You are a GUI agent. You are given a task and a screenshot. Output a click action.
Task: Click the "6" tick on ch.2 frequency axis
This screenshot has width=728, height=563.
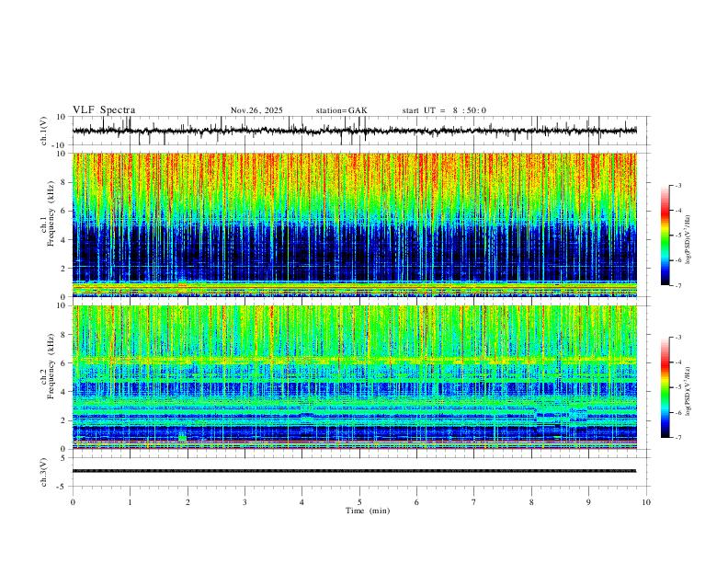point(65,362)
